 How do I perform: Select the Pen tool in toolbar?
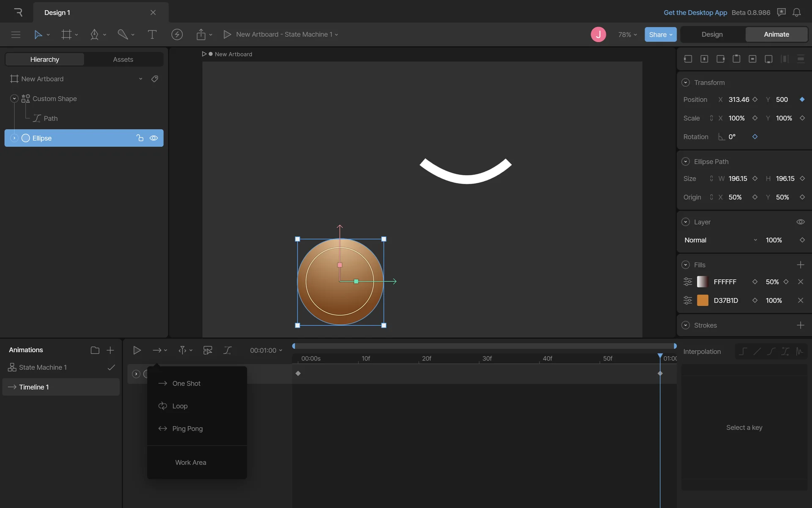[94, 34]
